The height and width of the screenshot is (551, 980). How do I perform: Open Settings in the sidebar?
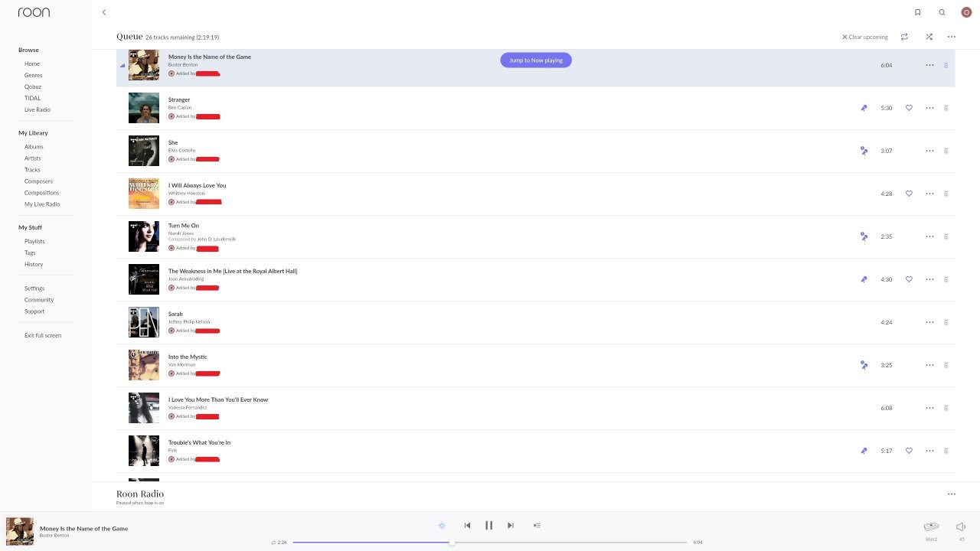click(x=34, y=289)
